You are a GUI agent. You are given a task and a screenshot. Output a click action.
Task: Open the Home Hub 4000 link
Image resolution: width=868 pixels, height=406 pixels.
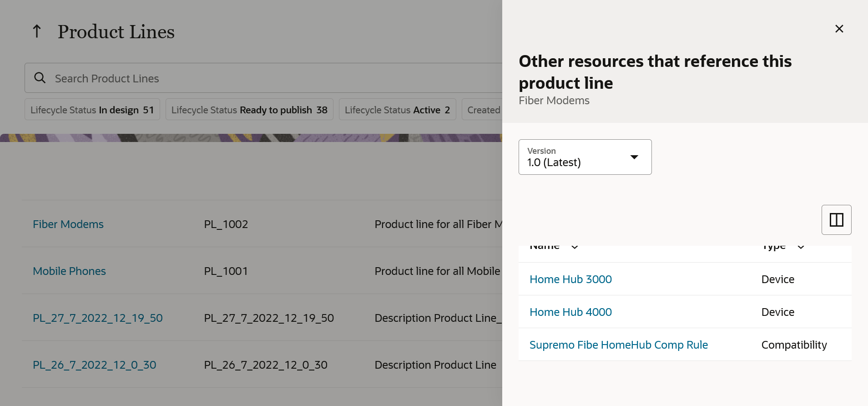coord(570,312)
